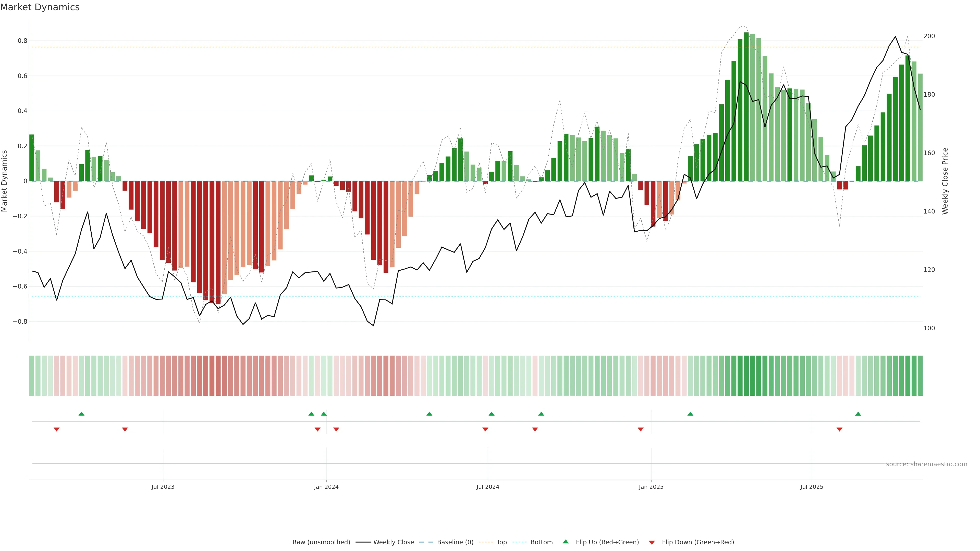Click the tallest dark green histogram bar
Screen dimensions: 980x551
(746, 106)
